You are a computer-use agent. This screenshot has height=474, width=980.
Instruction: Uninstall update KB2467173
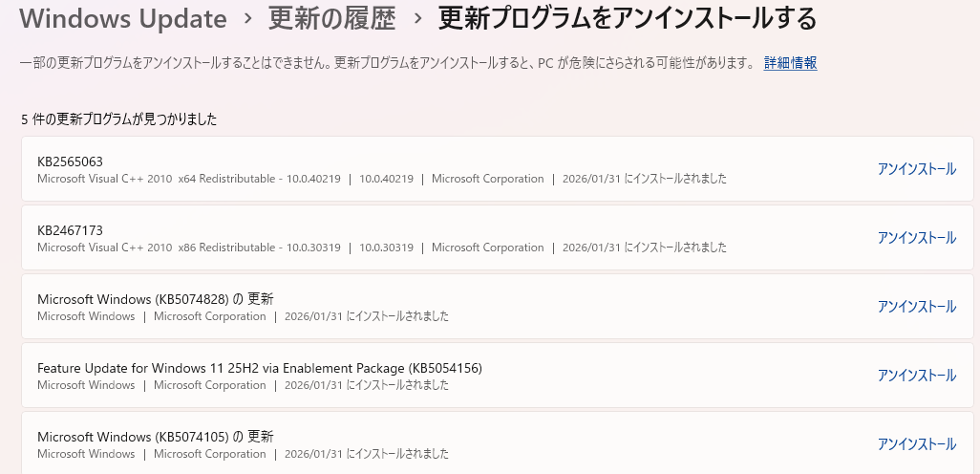[916, 238]
